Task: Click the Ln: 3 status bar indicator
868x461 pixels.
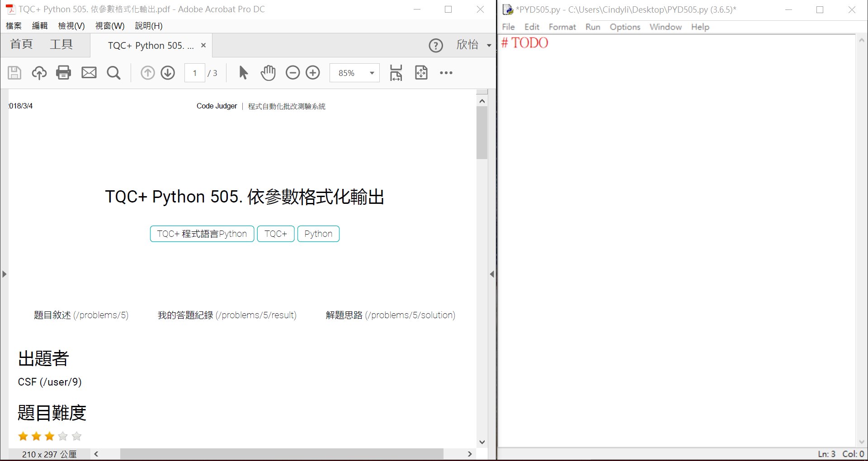Action: [x=826, y=454]
